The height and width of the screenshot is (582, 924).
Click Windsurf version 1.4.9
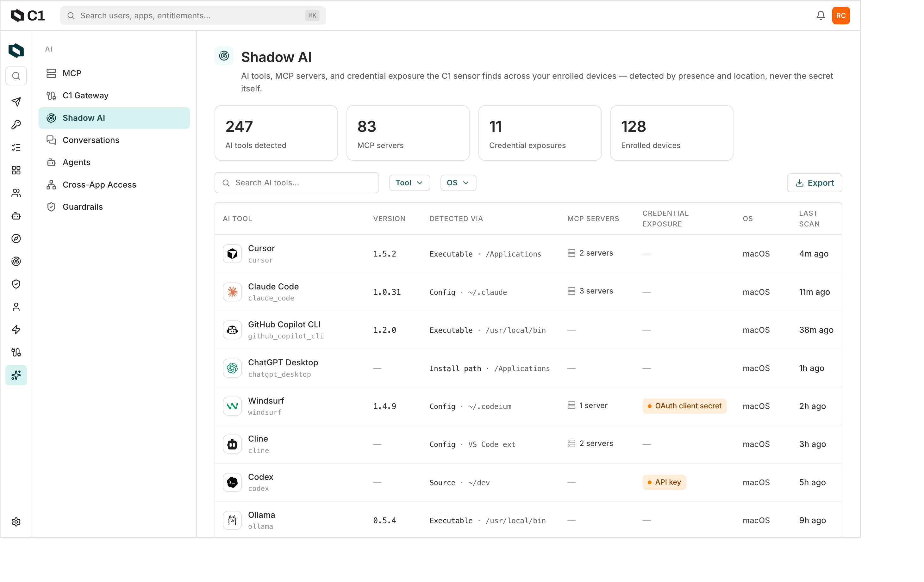(x=384, y=406)
